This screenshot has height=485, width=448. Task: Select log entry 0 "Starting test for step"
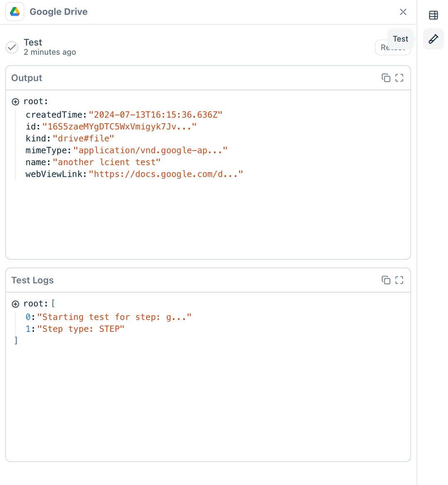[x=114, y=317]
